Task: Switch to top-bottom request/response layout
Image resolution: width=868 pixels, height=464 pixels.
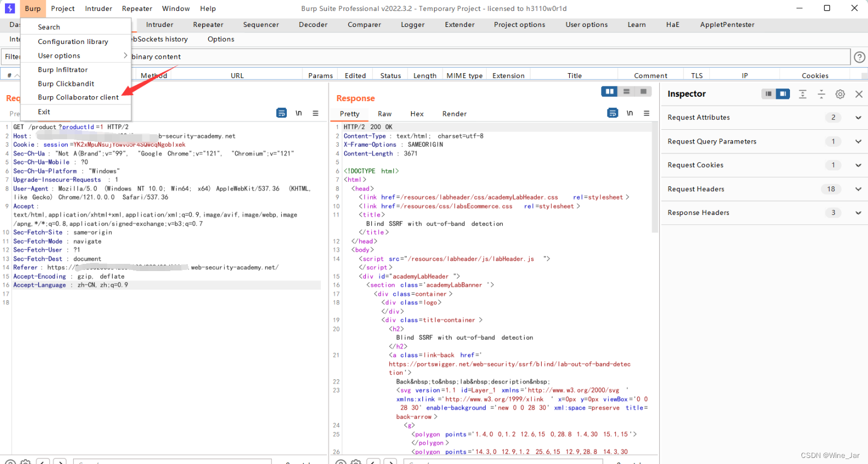Action: [x=626, y=91]
